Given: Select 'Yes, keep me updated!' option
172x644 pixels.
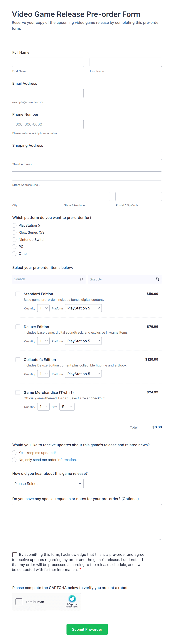Looking at the screenshot, I should point(14,453).
